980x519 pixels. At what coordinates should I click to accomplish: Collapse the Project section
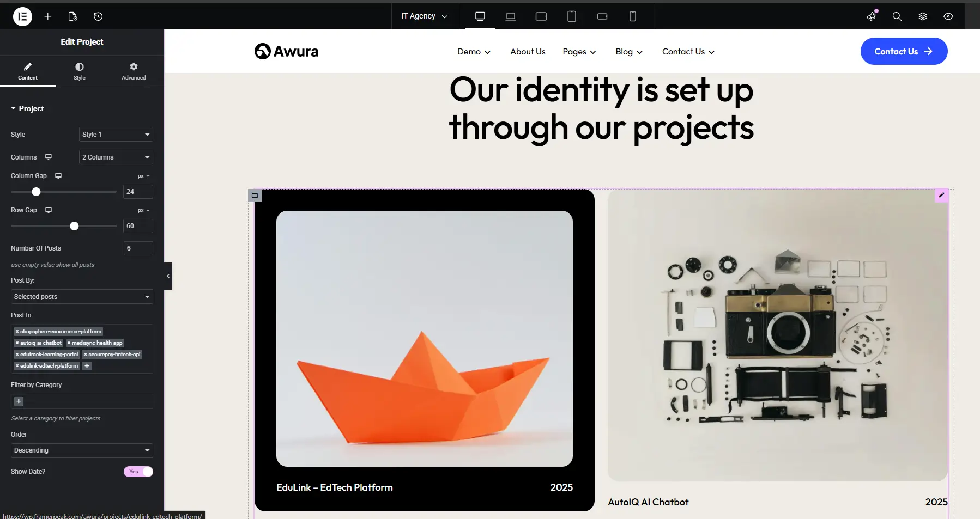click(x=27, y=108)
